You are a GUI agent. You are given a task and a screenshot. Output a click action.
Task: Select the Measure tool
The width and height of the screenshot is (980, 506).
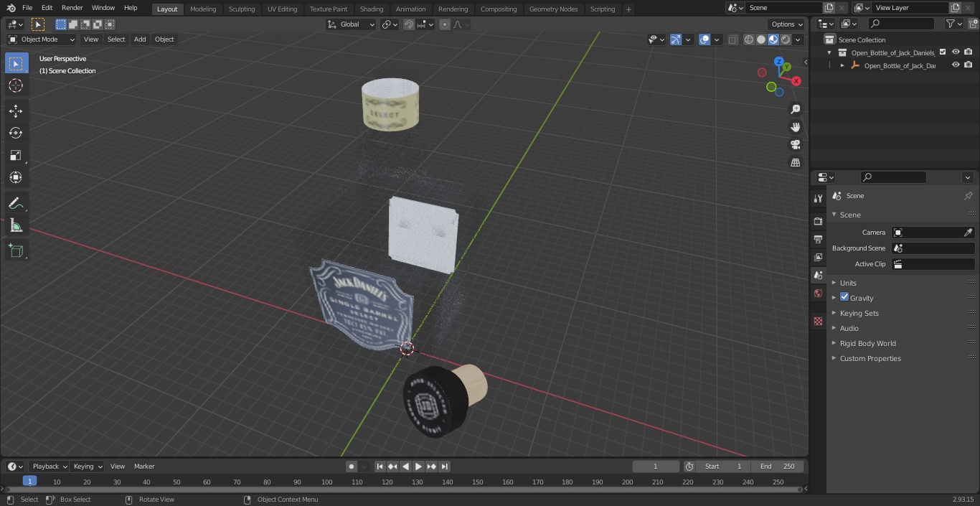16,225
